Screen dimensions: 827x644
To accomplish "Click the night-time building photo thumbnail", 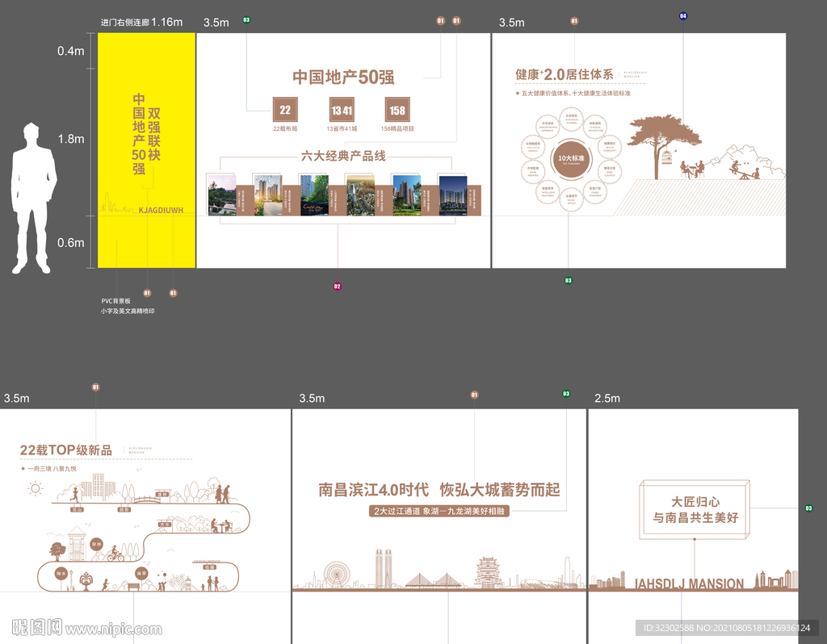I will pyautogui.click(x=452, y=195).
